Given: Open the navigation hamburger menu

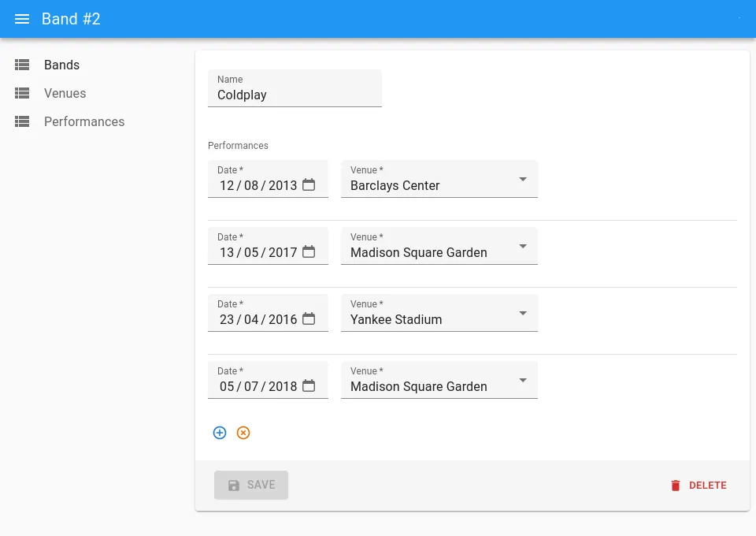Looking at the screenshot, I should pyautogui.click(x=21, y=19).
